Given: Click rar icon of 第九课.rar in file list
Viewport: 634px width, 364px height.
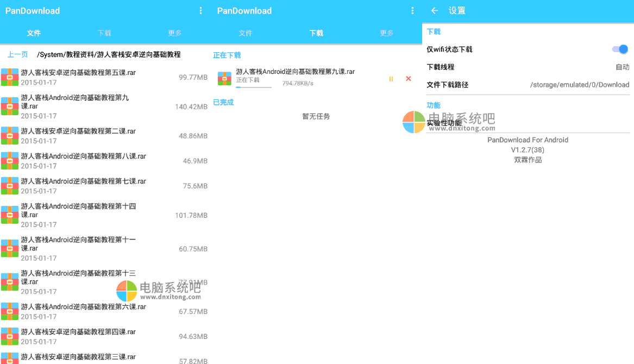Looking at the screenshot, I should 10,106.
